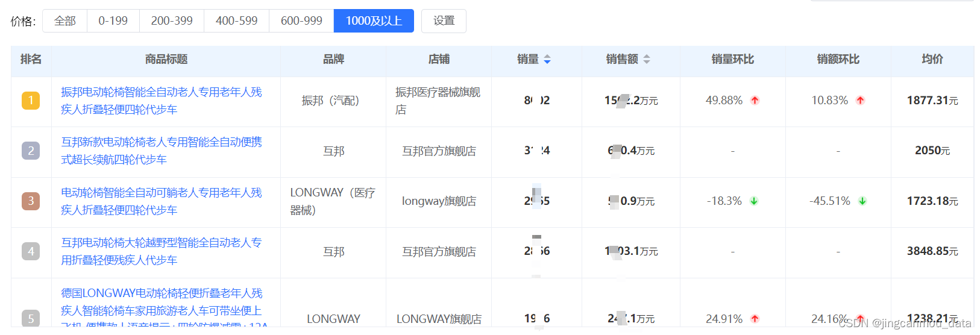Click the 互邦 brand in rank 2 row
The height and width of the screenshot is (335, 980).
coord(333,151)
